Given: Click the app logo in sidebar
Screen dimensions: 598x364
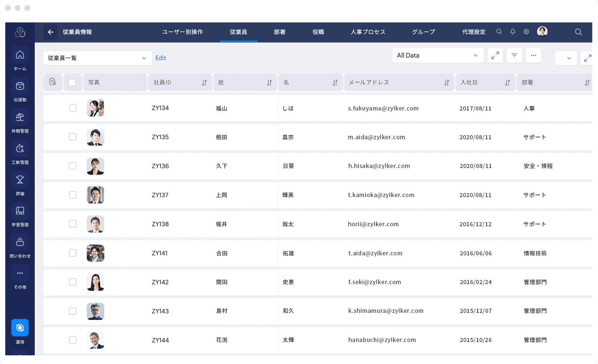Looking at the screenshot, I should coord(20,32).
